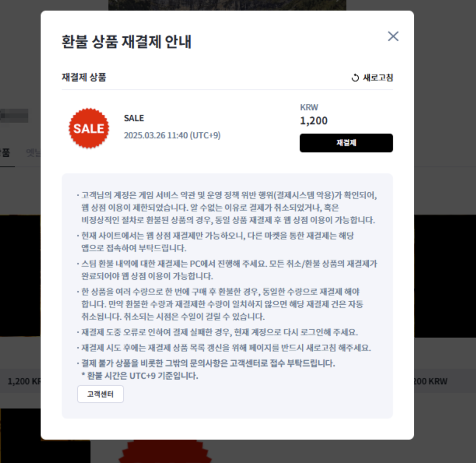Click the 재결제 상품 section heading

(84, 77)
